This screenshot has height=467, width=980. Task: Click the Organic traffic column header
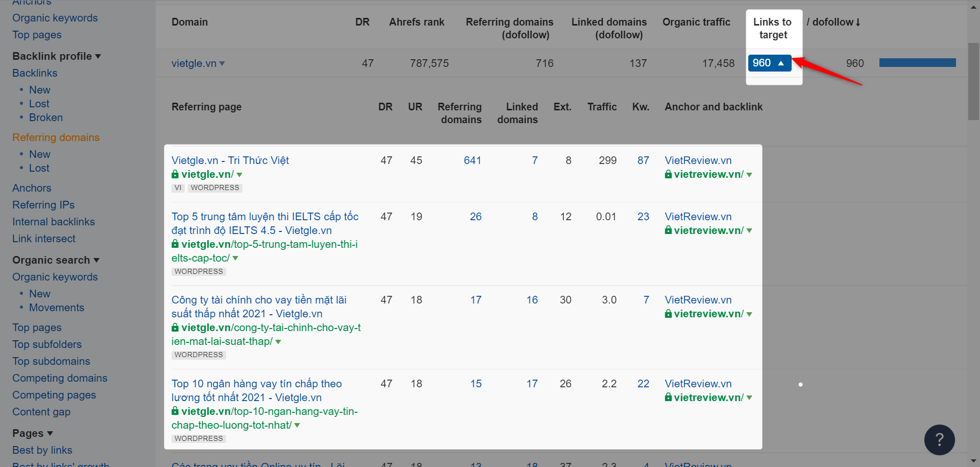(696, 22)
